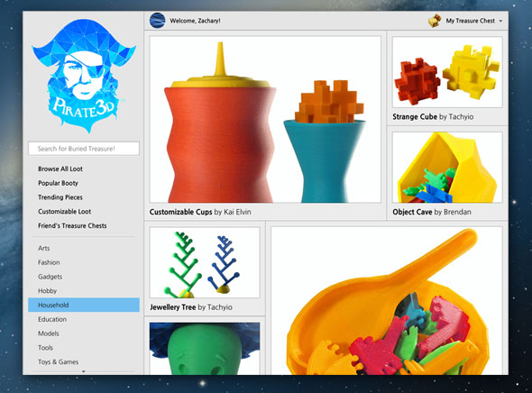The width and height of the screenshot is (532, 393).
Task: Choose the Gadgets category
Action: pyautogui.click(x=50, y=277)
